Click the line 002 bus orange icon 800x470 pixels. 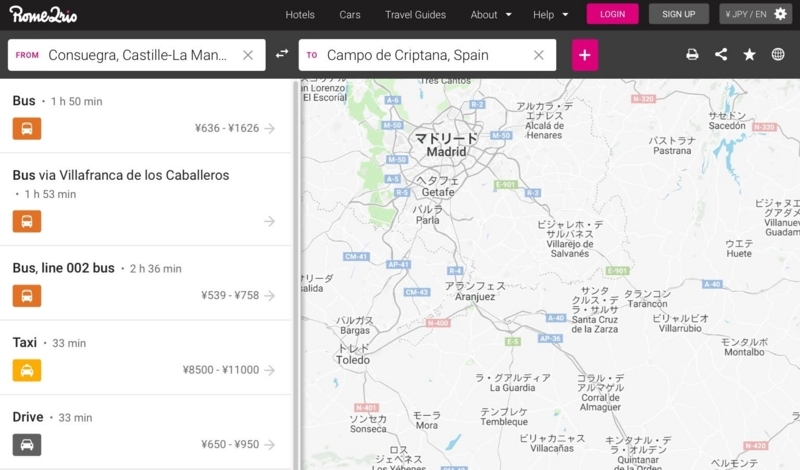click(x=27, y=296)
